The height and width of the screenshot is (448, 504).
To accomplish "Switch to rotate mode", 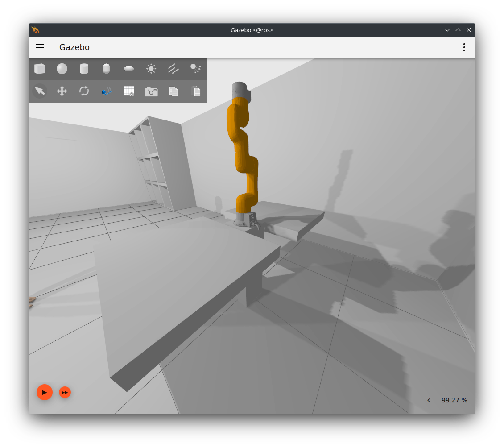I will pyautogui.click(x=84, y=91).
